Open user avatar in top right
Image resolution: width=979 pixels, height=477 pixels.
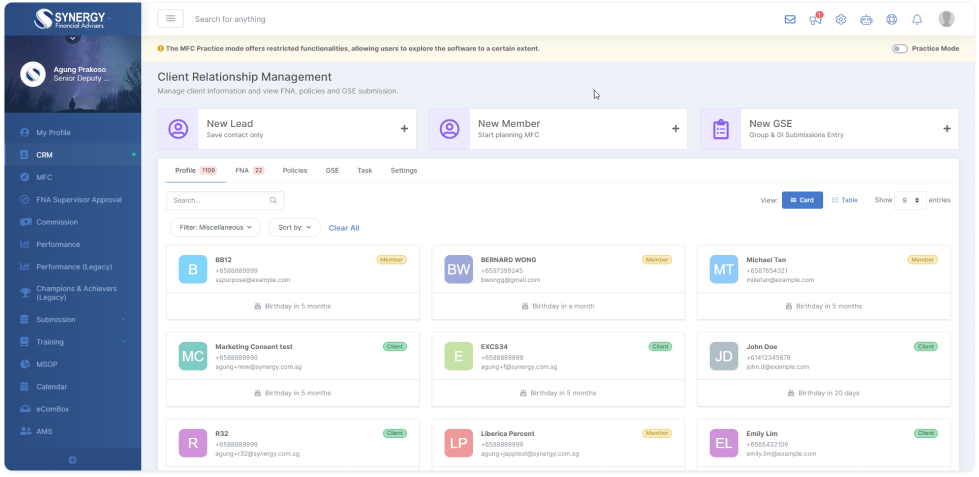tap(946, 19)
